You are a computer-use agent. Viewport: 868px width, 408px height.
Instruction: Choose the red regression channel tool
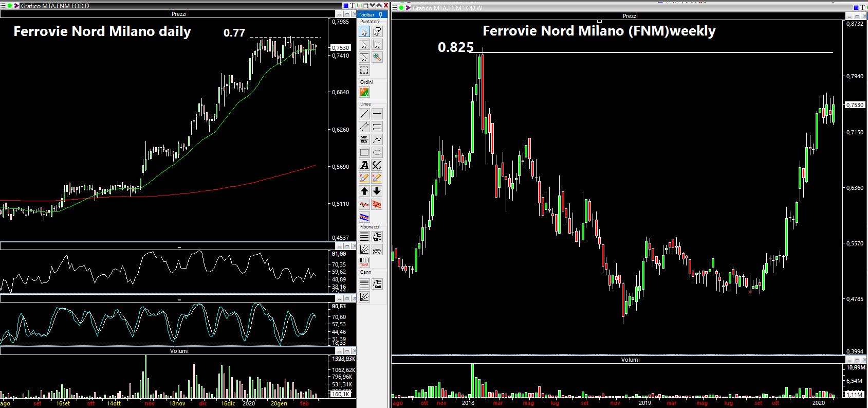377,204
